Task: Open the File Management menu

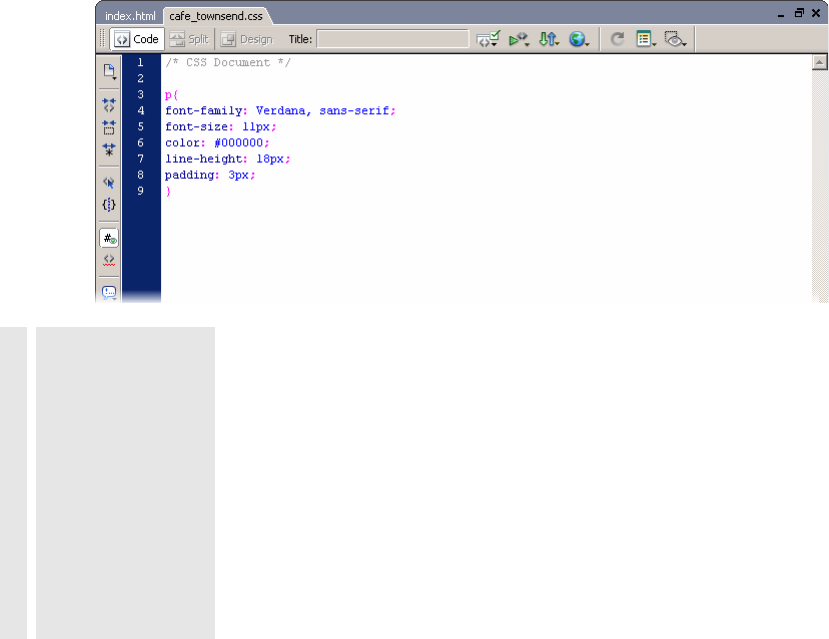Action: coord(549,39)
